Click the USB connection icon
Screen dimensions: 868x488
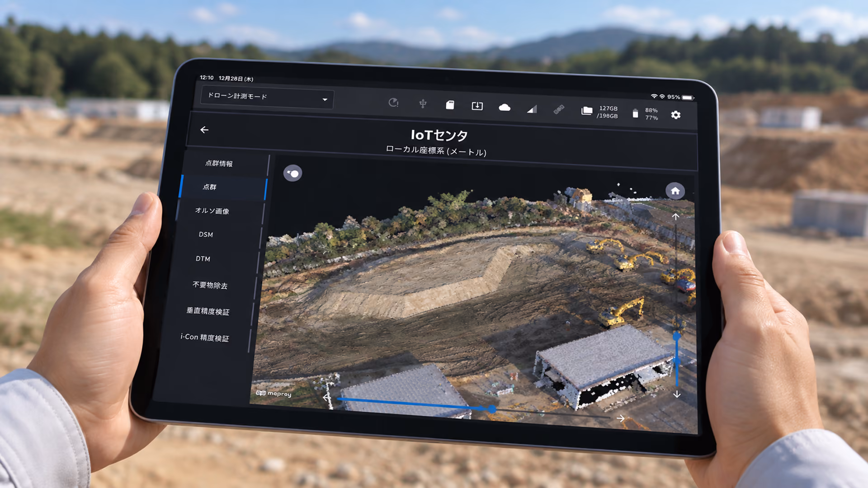tap(423, 104)
